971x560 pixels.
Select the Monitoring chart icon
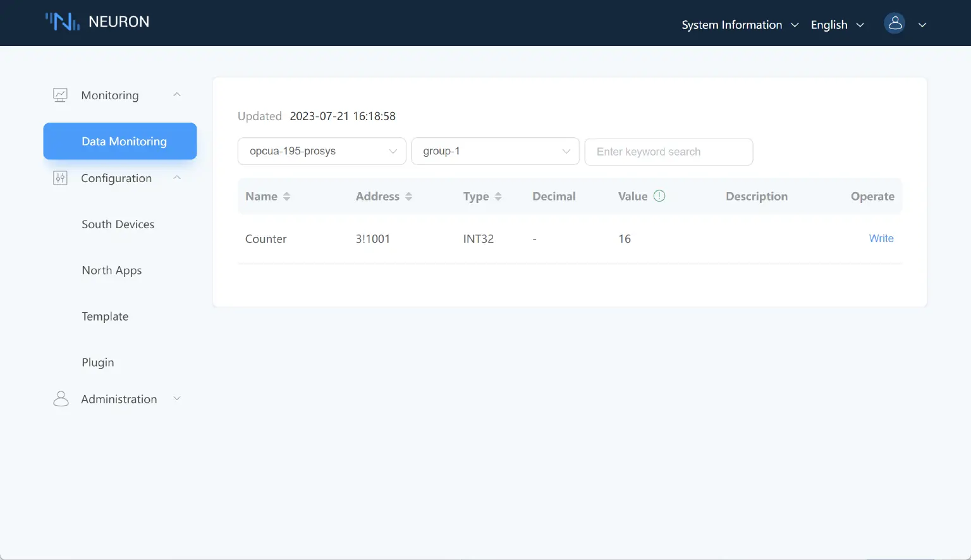pyautogui.click(x=60, y=94)
